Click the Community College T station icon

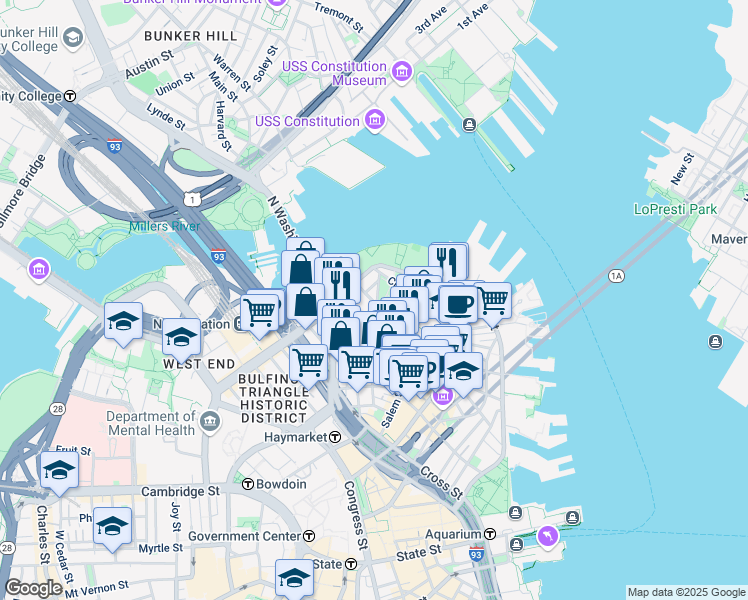[x=70, y=96]
